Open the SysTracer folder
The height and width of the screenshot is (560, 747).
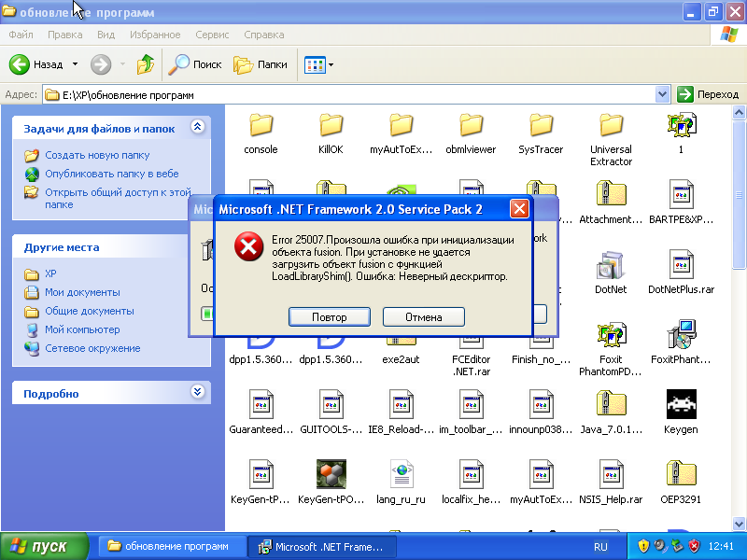541,125
